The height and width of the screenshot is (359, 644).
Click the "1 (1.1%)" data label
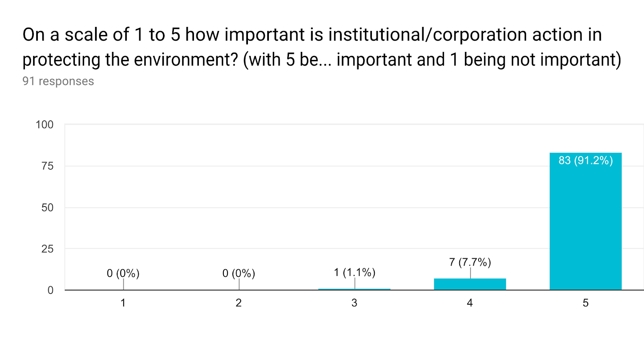354,273
